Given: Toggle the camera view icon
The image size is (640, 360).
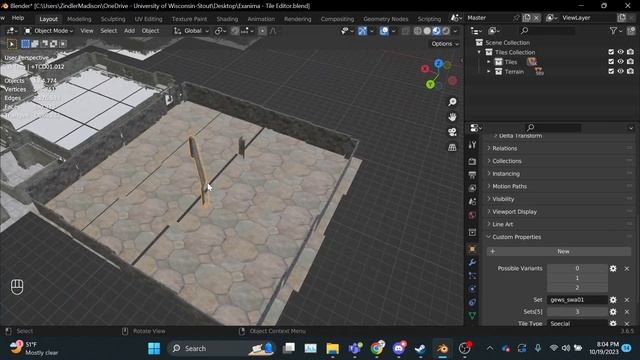Looking at the screenshot, I should click(452, 132).
